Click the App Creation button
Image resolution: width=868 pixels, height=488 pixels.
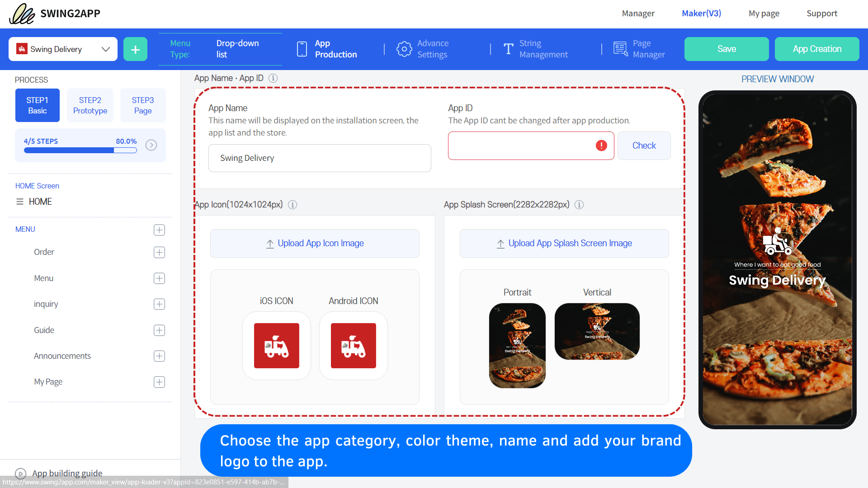tap(816, 49)
